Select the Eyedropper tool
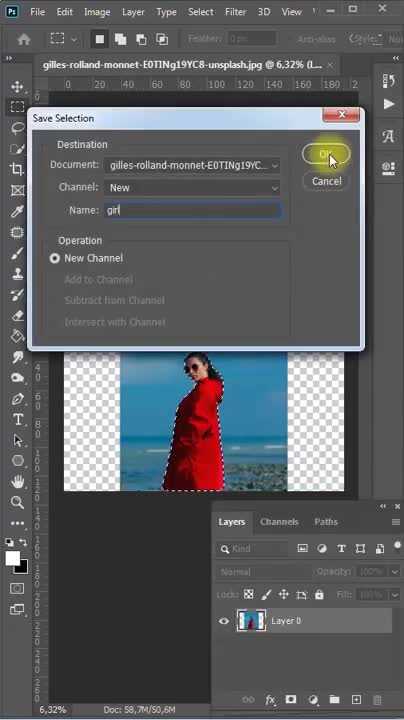This screenshot has height=720, width=404. [x=17, y=211]
